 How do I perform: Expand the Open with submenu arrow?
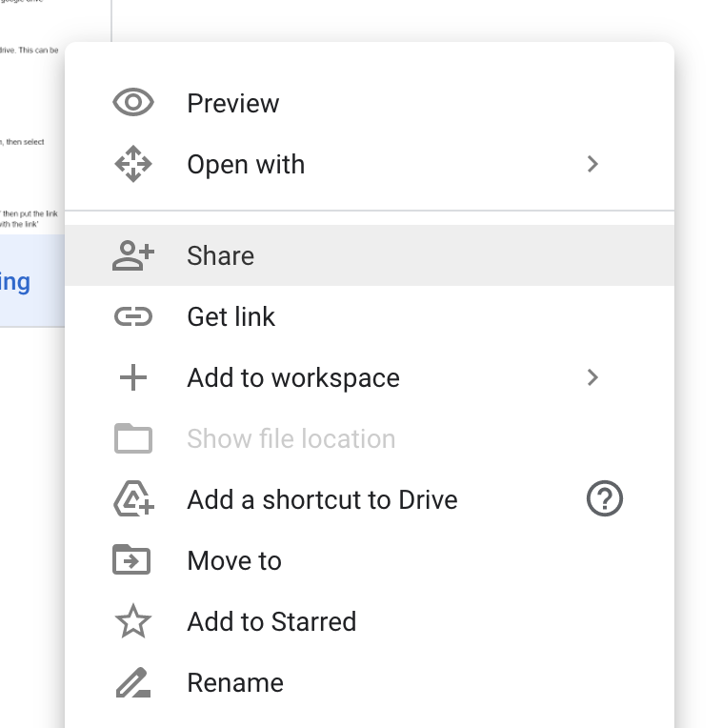click(x=592, y=164)
